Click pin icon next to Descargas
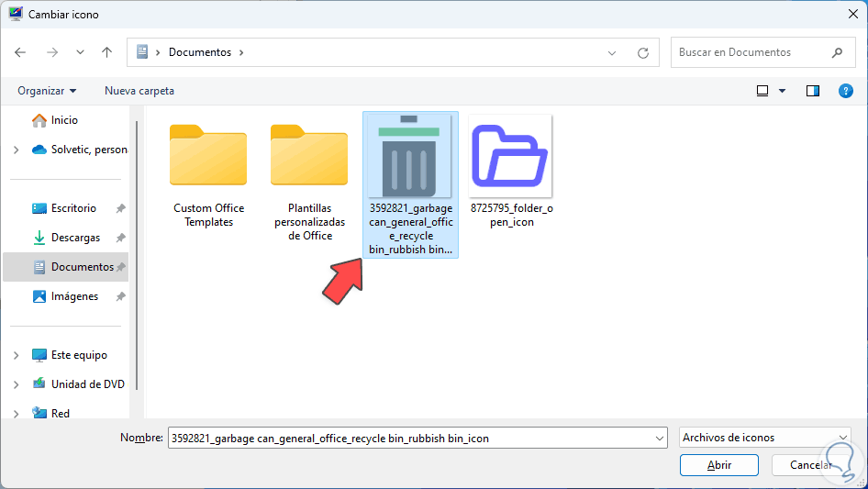Image resolution: width=868 pixels, height=489 pixels. (120, 238)
